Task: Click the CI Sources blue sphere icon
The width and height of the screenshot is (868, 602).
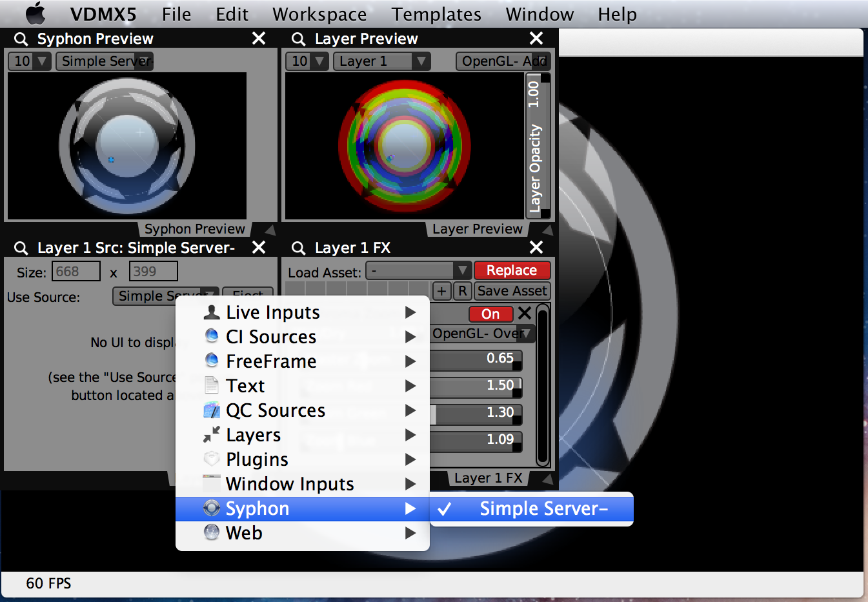Action: pos(211,337)
